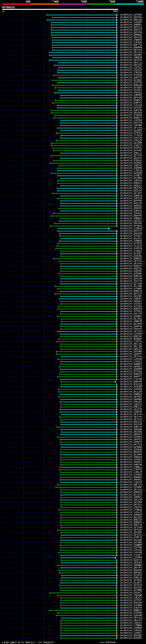
Task: Select the UniRef100_Q30NX1 label
Action: pyautogui.click(x=131, y=437)
